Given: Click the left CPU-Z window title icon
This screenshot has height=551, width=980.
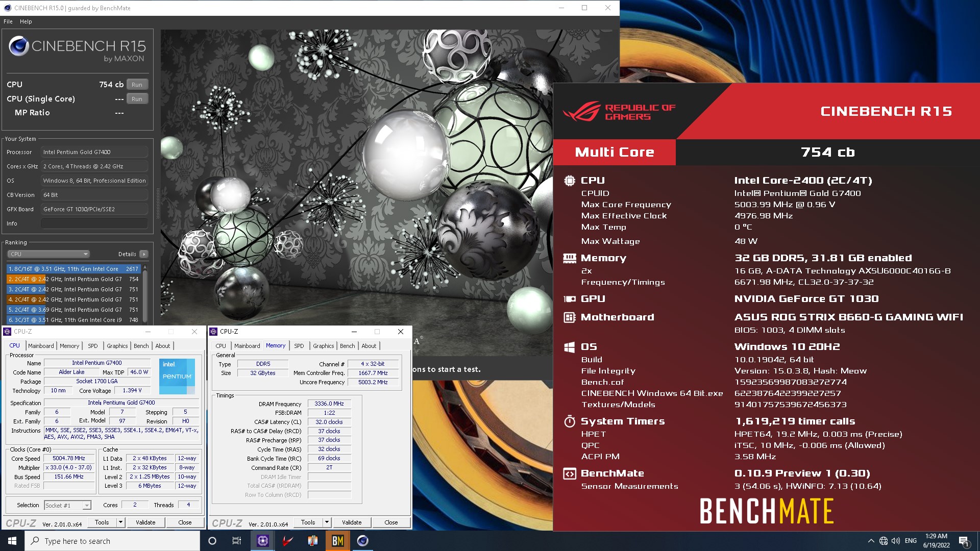Looking at the screenshot, I should pyautogui.click(x=7, y=332).
